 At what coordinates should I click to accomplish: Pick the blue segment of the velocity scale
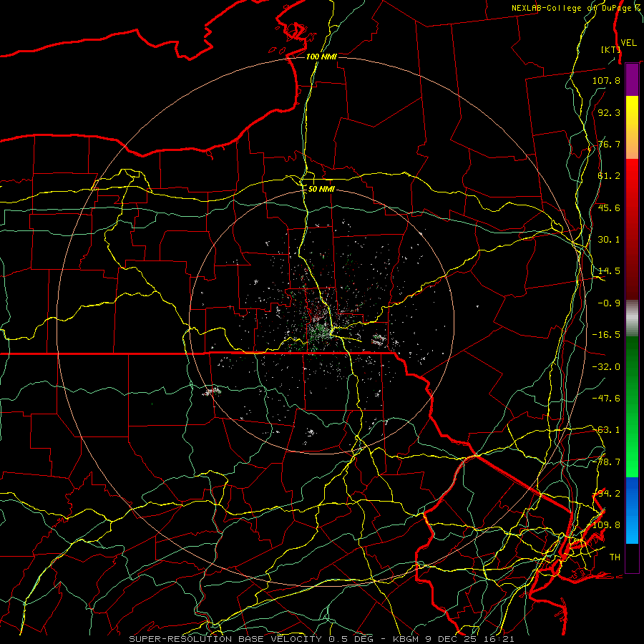[632, 510]
